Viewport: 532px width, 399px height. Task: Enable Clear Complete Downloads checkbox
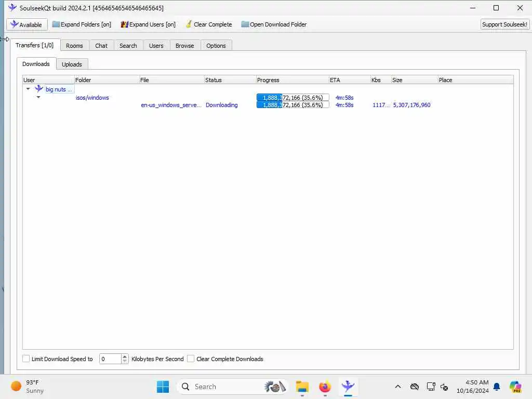191,358
